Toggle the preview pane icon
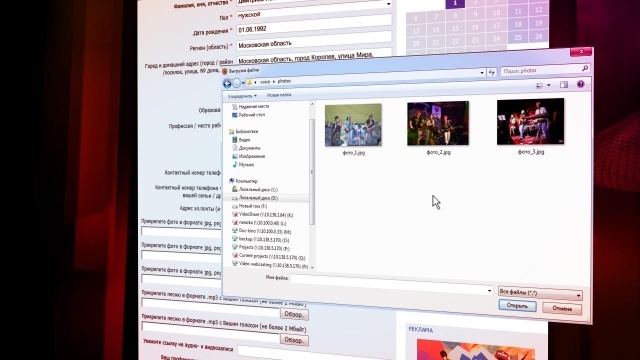 (564, 84)
